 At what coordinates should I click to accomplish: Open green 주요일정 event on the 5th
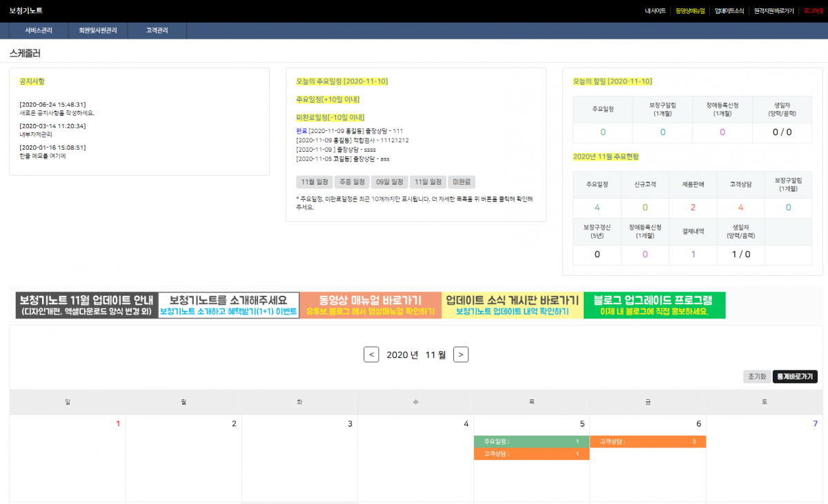point(531,441)
